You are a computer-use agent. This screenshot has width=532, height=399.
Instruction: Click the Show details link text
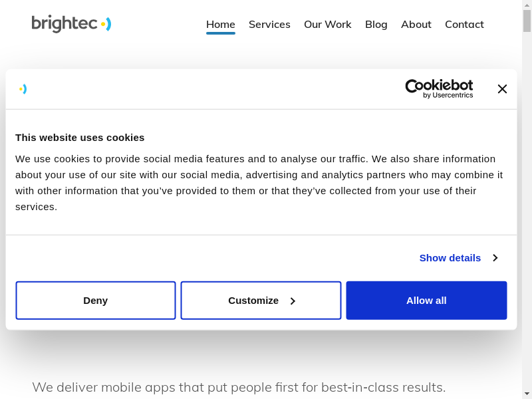pyautogui.click(x=450, y=258)
